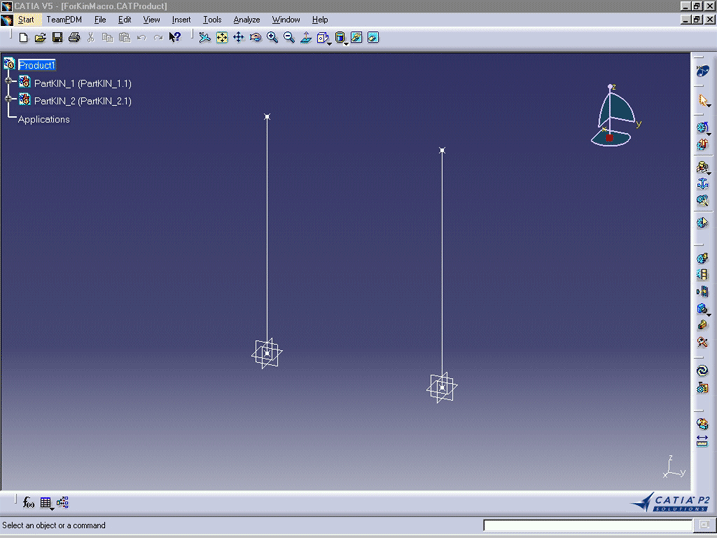The height and width of the screenshot is (538, 717).
Task: Open the Tools menu
Action: (x=212, y=19)
